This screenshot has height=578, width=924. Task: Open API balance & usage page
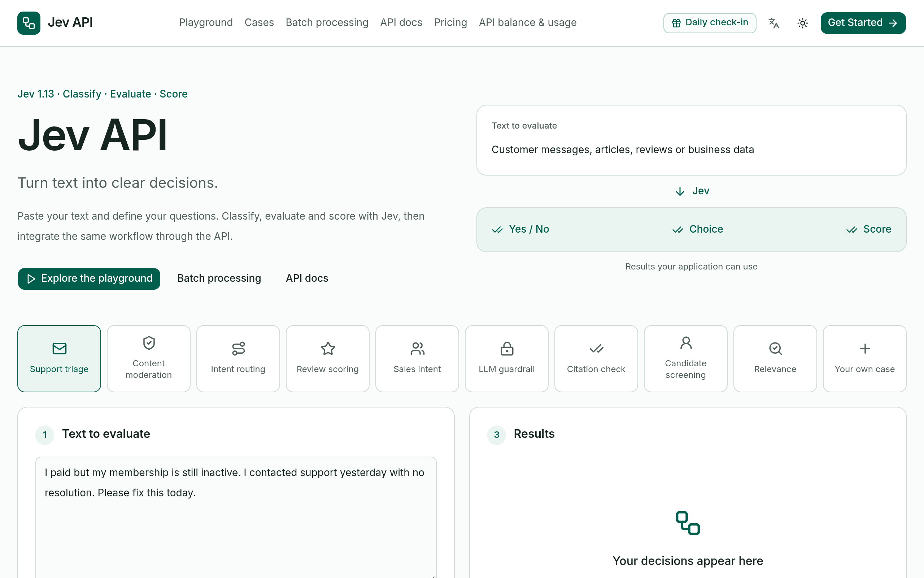click(x=528, y=22)
